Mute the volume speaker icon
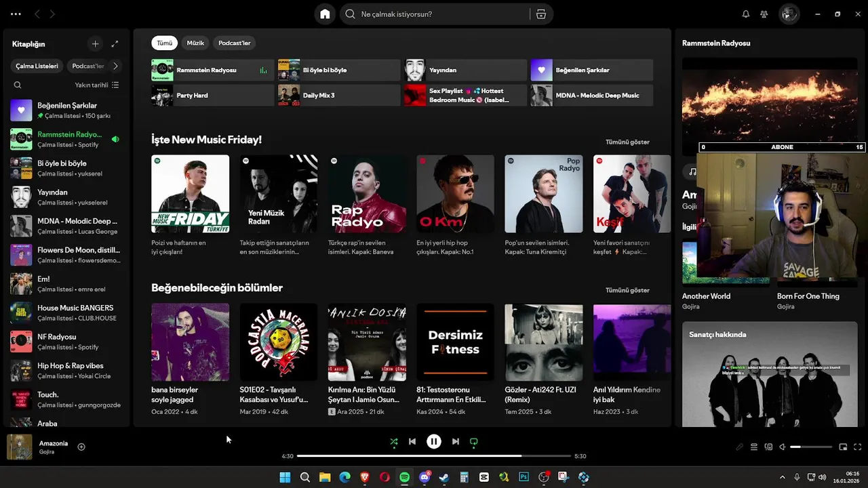This screenshot has height=488, width=868. 783,447
